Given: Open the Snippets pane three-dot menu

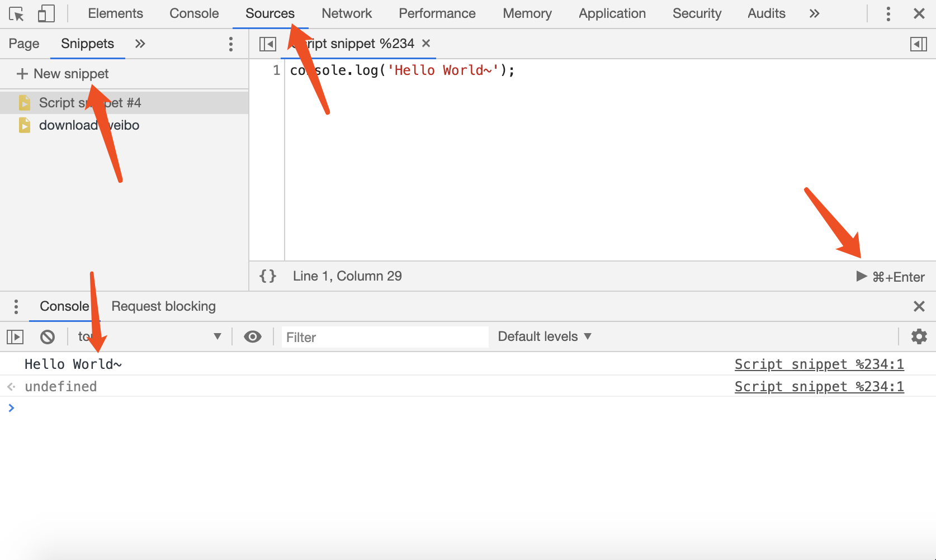Looking at the screenshot, I should point(230,44).
